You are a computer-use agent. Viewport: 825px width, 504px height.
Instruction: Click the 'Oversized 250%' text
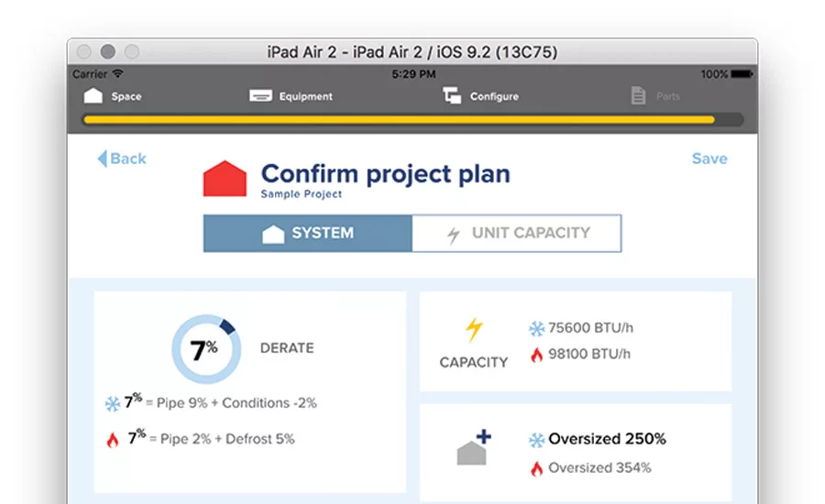[607, 439]
